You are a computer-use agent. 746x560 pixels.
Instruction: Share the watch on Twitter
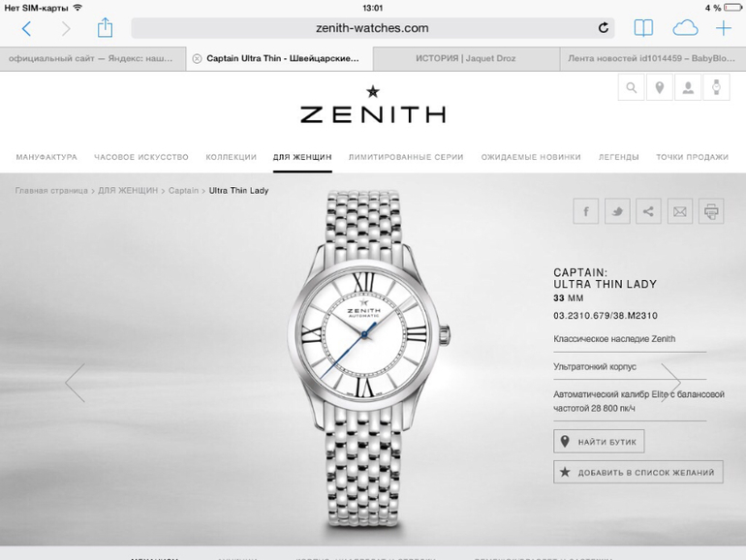coord(617,211)
